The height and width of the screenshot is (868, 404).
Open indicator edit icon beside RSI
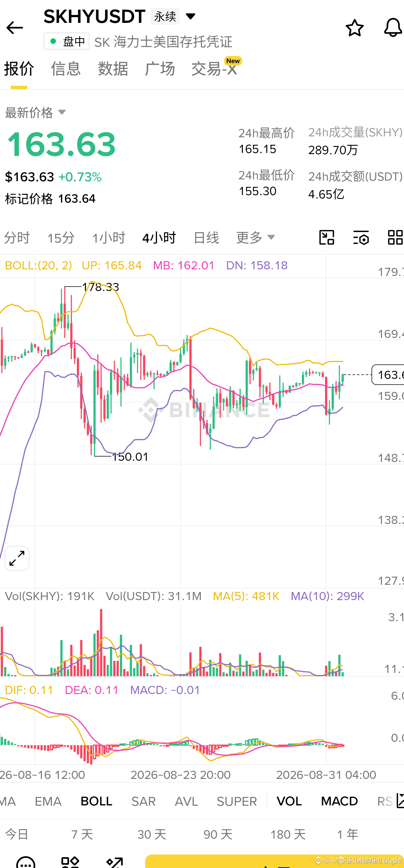click(400, 801)
